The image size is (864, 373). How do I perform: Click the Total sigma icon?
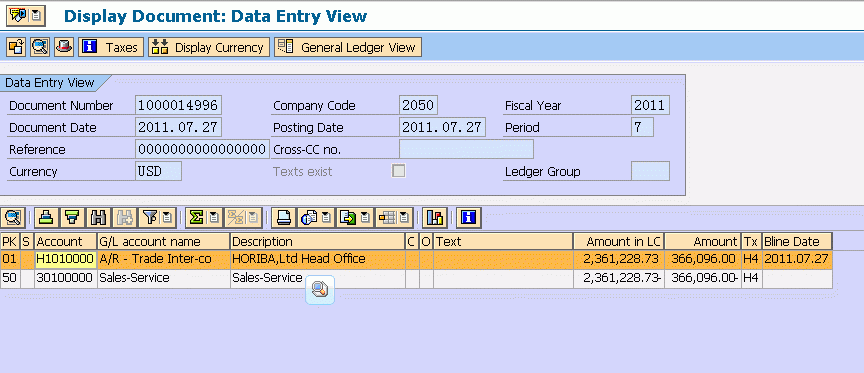point(196,218)
